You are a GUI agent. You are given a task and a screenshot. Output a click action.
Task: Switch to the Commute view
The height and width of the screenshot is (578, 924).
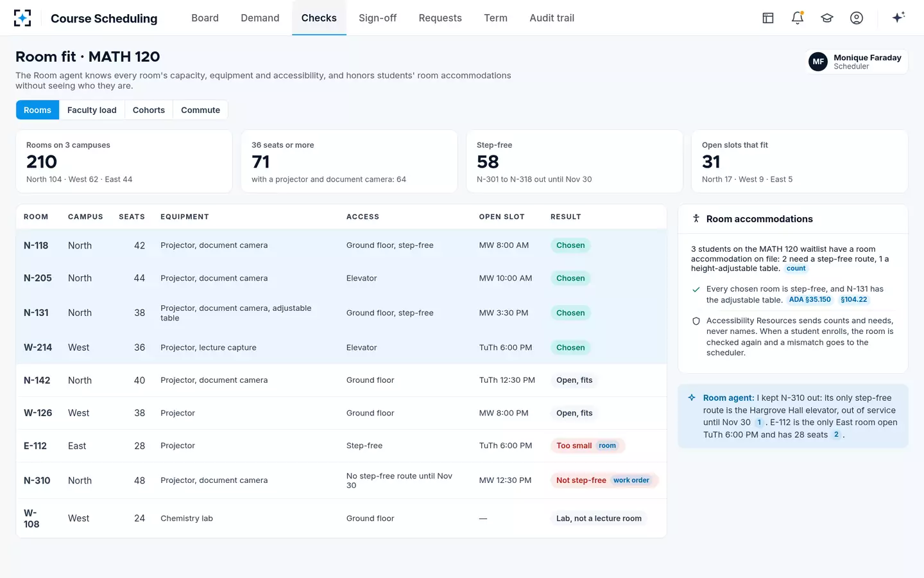click(x=200, y=110)
